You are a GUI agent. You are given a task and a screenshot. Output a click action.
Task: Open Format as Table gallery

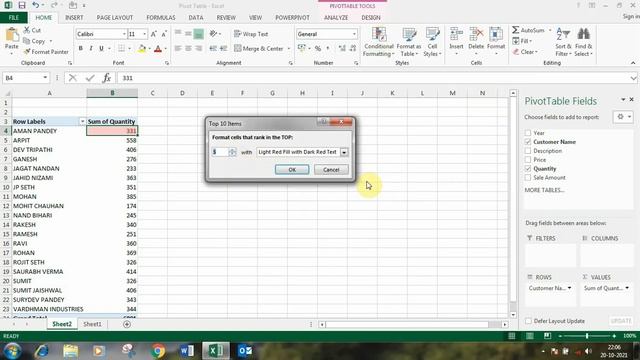pyautogui.click(x=409, y=42)
